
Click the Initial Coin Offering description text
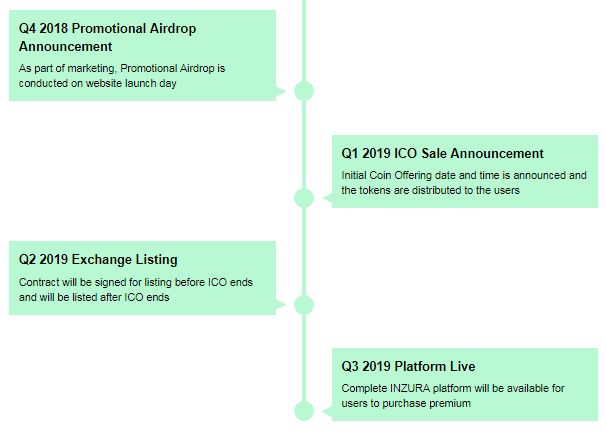pos(463,182)
